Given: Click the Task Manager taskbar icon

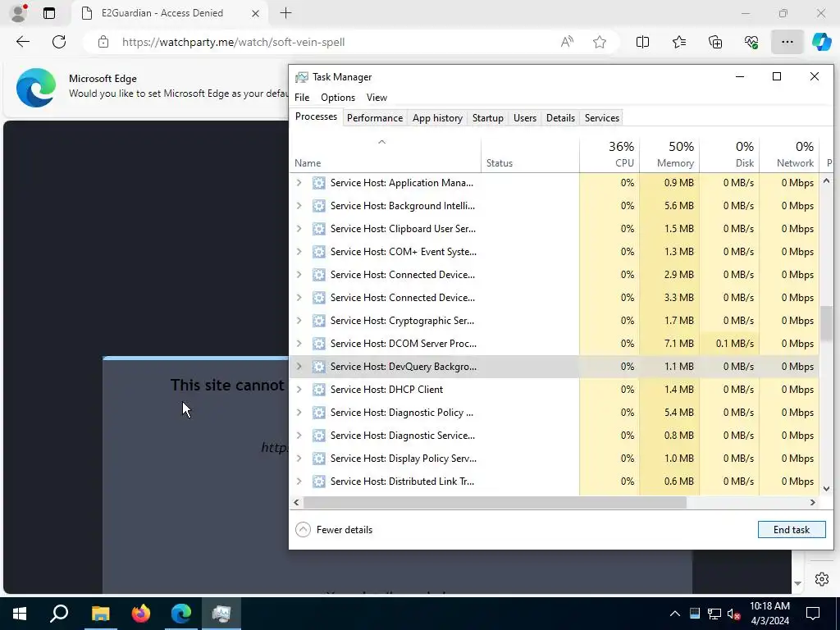Looking at the screenshot, I should (221, 614).
